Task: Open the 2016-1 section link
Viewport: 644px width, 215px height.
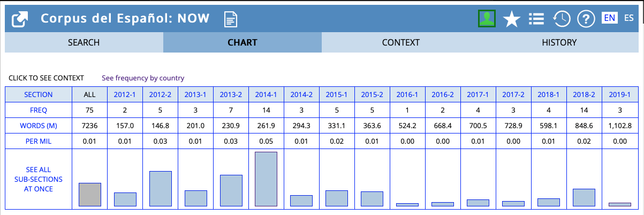Action: (407, 94)
